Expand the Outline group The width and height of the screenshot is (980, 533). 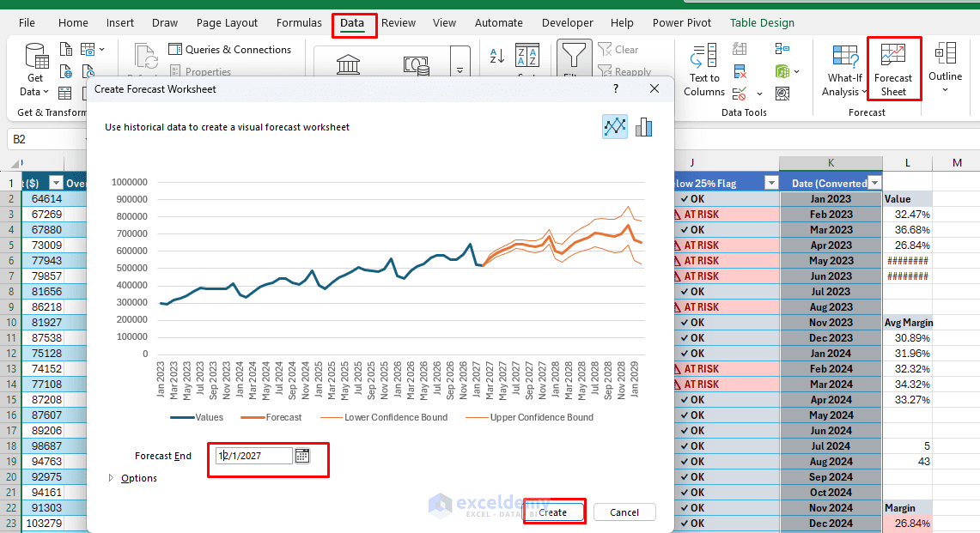click(x=945, y=68)
